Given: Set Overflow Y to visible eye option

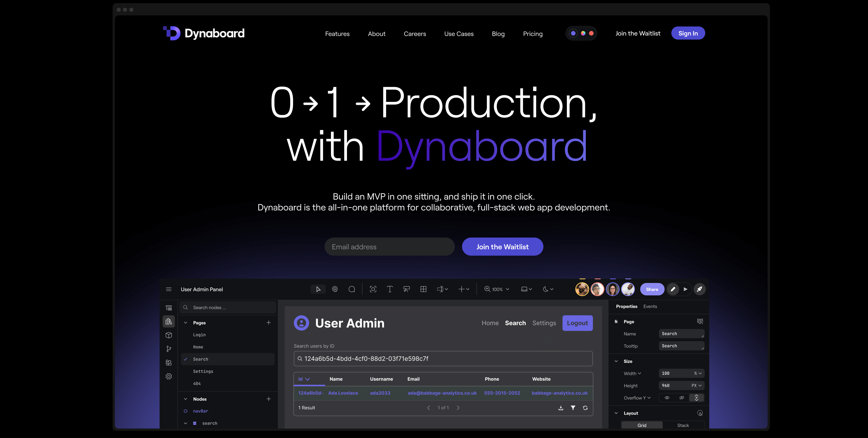Looking at the screenshot, I should (667, 398).
